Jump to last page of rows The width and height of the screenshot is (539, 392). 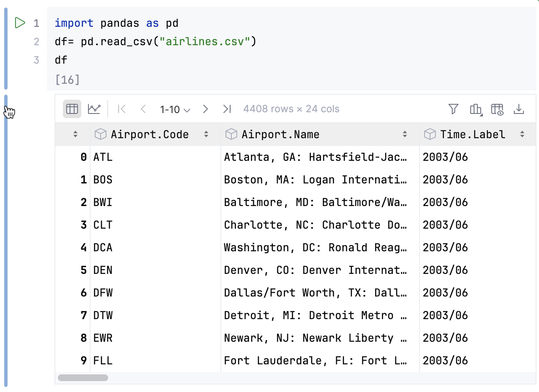227,109
